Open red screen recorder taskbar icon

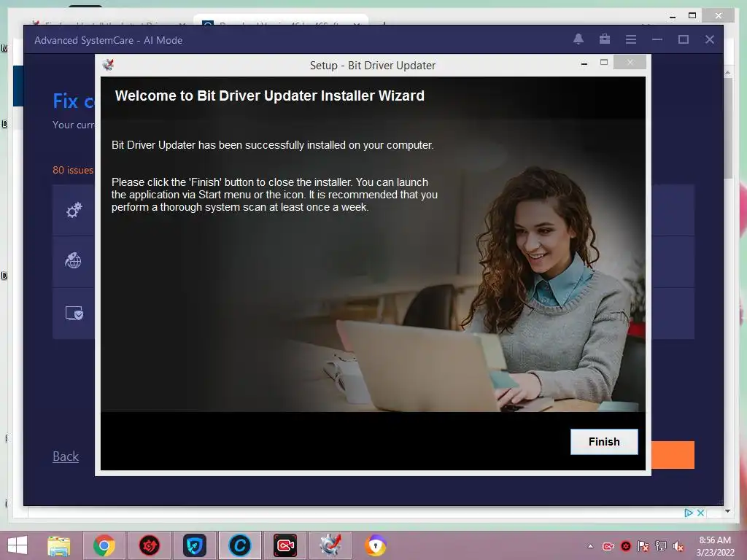(x=285, y=545)
